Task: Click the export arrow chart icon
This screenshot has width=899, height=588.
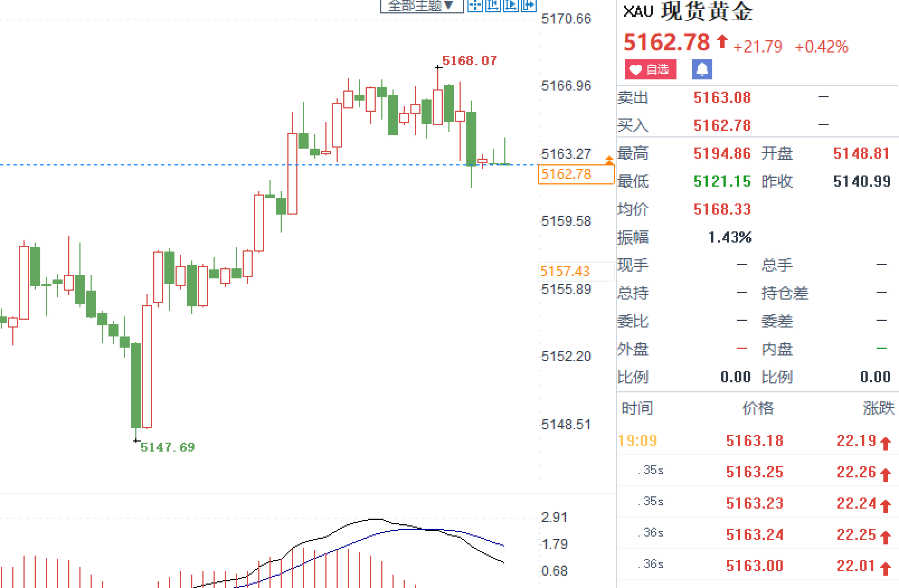Action: coord(528,6)
